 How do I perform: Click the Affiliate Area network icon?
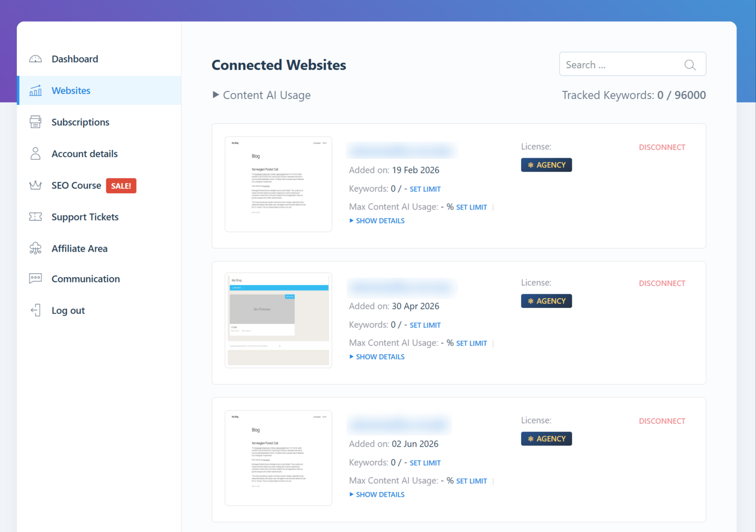click(x=36, y=248)
